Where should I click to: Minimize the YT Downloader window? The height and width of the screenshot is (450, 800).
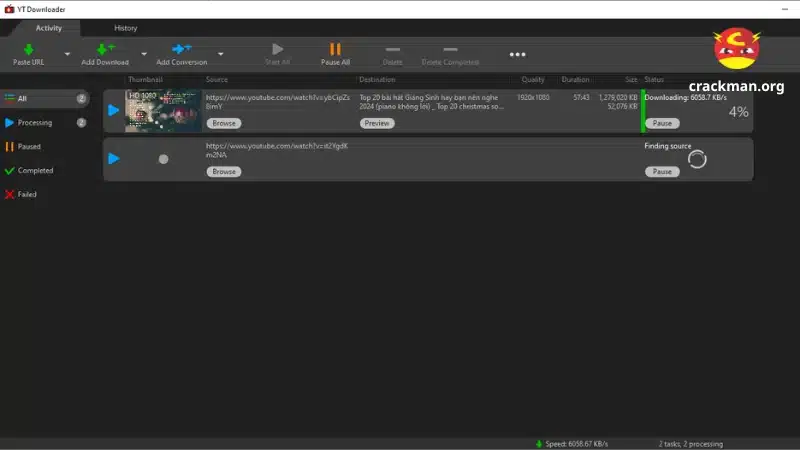pyautogui.click(x=785, y=9)
